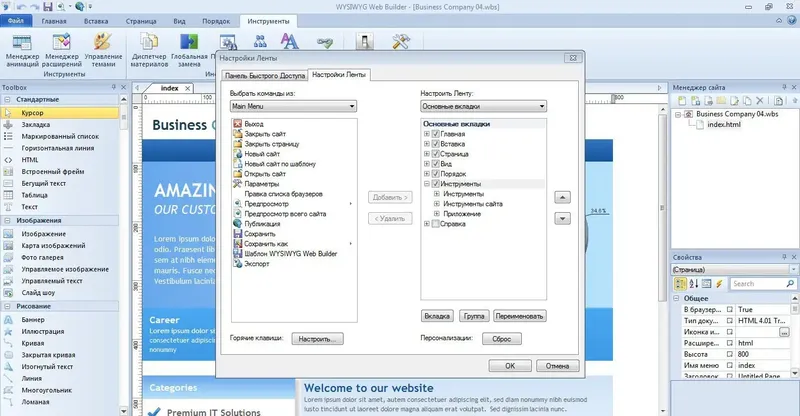The height and width of the screenshot is (416, 800).
Task: Expand the Главная node in ribbon tree
Action: [x=427, y=134]
